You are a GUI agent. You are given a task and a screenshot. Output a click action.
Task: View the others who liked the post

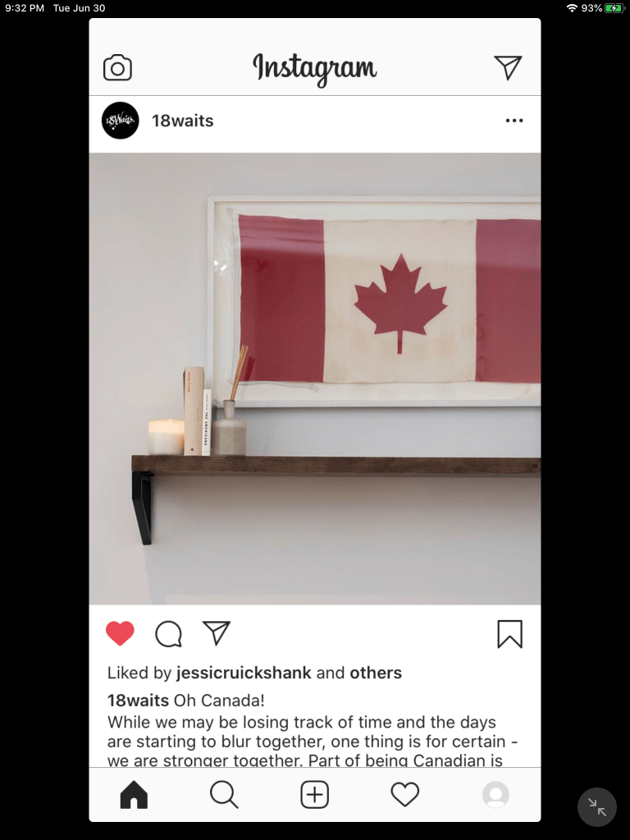pyautogui.click(x=376, y=673)
